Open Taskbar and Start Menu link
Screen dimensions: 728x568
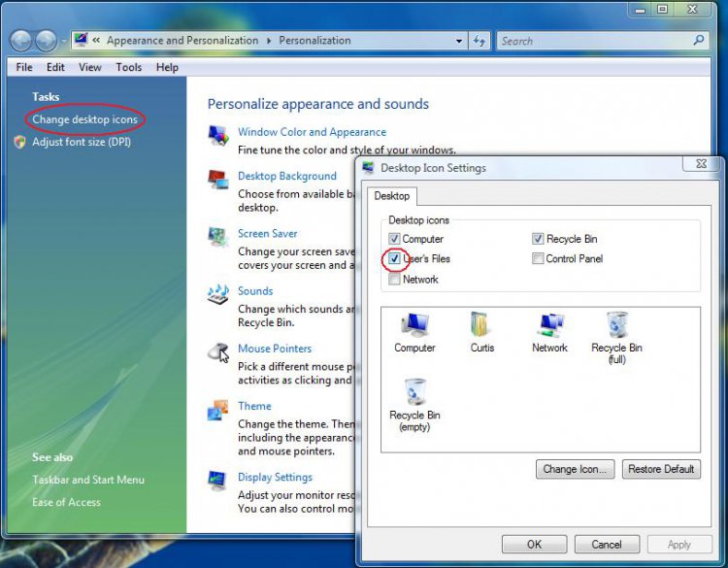pos(88,480)
